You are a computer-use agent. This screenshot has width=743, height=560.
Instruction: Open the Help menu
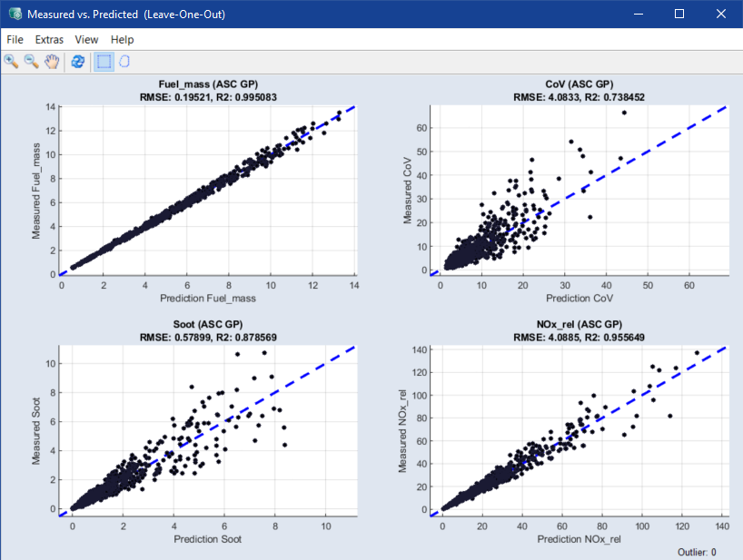[x=122, y=39]
